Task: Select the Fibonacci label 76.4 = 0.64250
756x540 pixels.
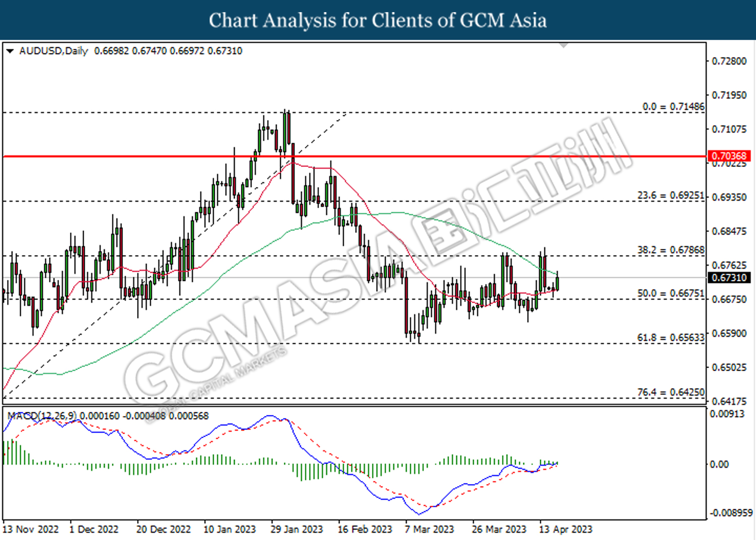Action: (x=671, y=392)
